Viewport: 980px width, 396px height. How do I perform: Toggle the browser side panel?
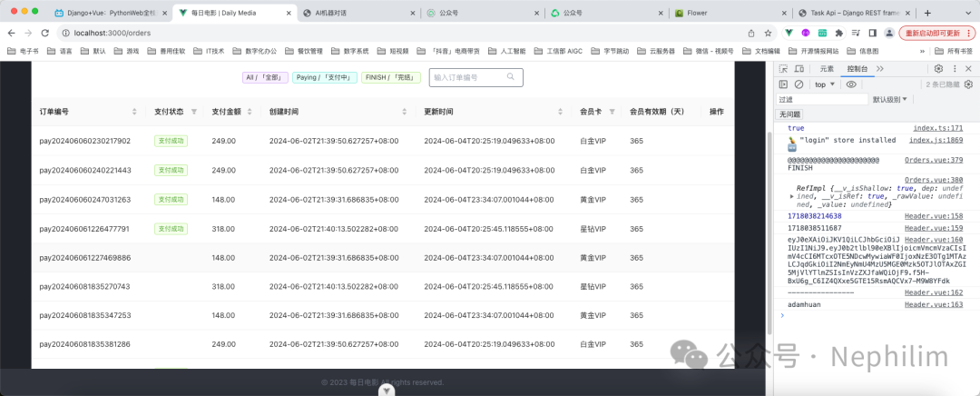(872, 33)
